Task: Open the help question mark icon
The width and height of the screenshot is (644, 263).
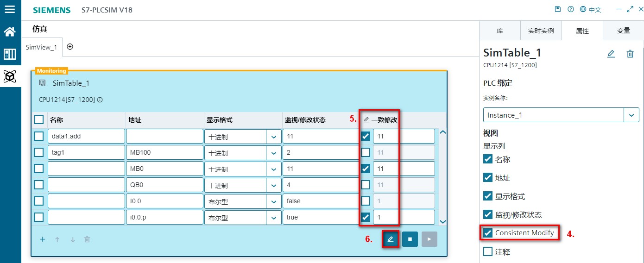Action: pos(571,9)
